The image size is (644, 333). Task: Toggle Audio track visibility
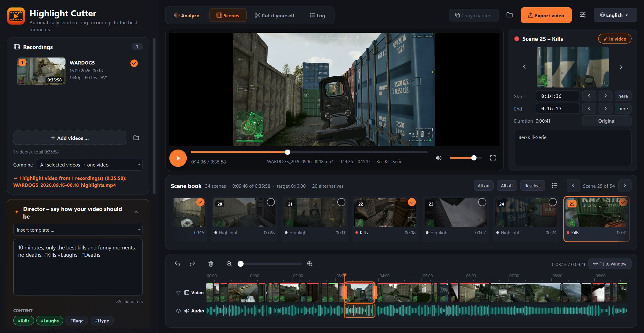point(179,311)
